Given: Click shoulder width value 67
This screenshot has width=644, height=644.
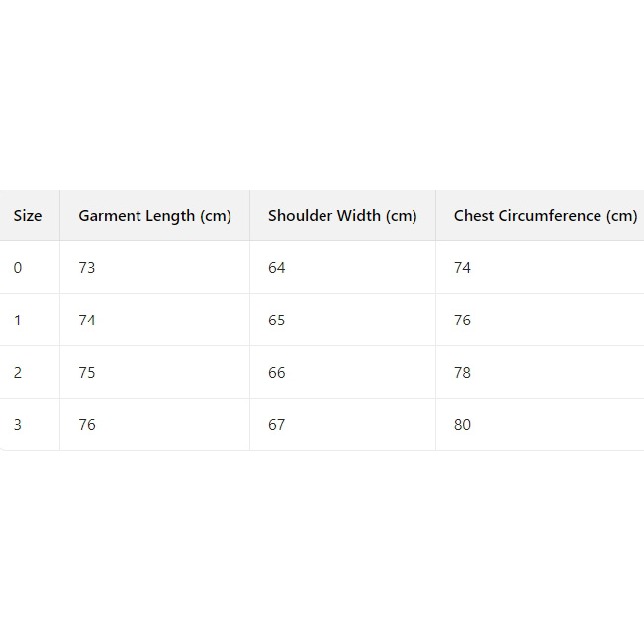Looking at the screenshot, I should (x=277, y=425).
